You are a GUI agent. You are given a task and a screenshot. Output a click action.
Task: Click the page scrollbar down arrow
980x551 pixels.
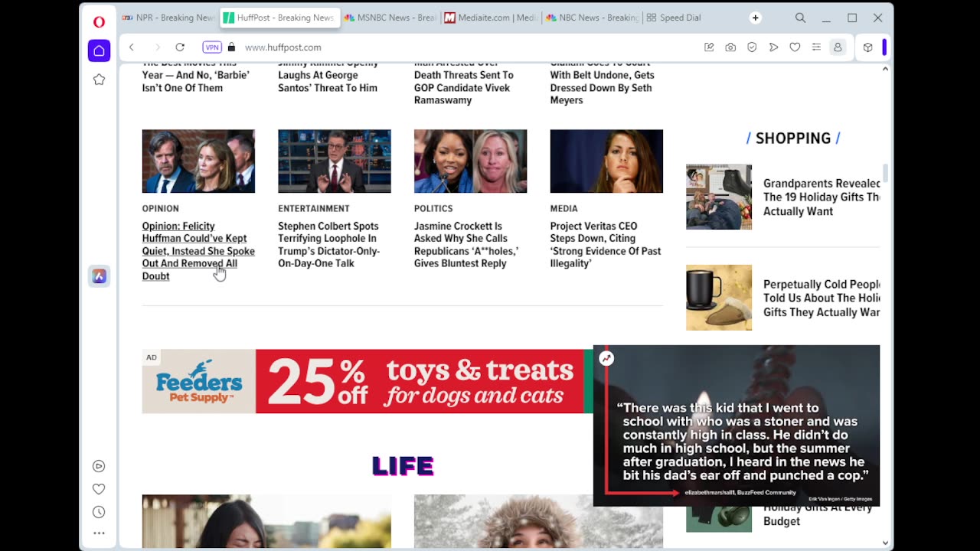[x=886, y=543]
